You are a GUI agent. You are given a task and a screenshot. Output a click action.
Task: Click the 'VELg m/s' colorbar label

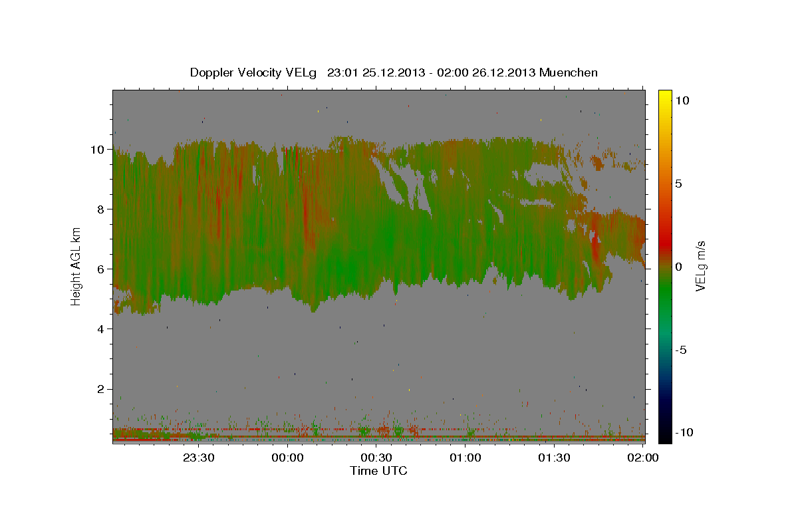[x=701, y=265]
